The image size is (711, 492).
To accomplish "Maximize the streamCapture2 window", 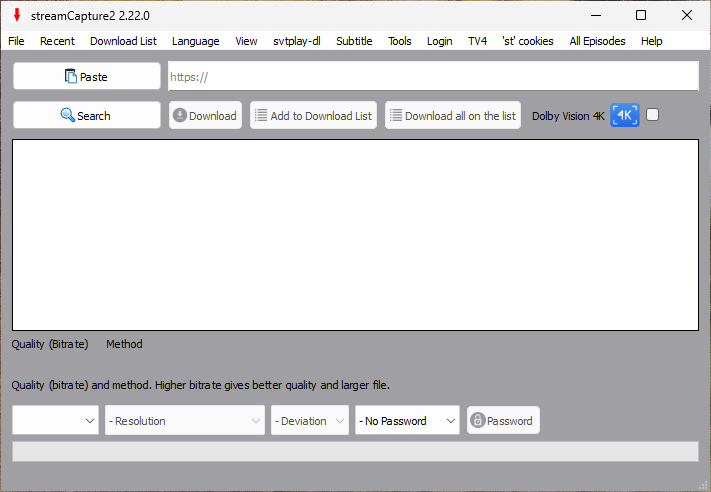I will tap(641, 15).
